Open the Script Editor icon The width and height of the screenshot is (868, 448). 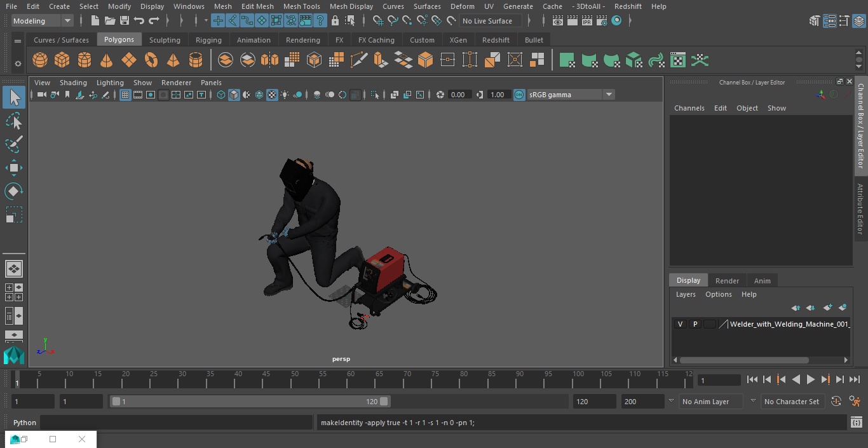(x=857, y=423)
